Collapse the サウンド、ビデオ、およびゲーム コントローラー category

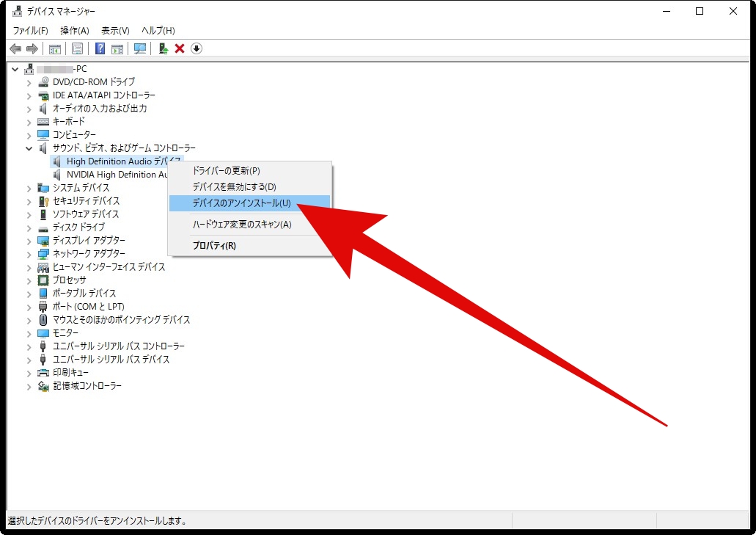tap(29, 148)
